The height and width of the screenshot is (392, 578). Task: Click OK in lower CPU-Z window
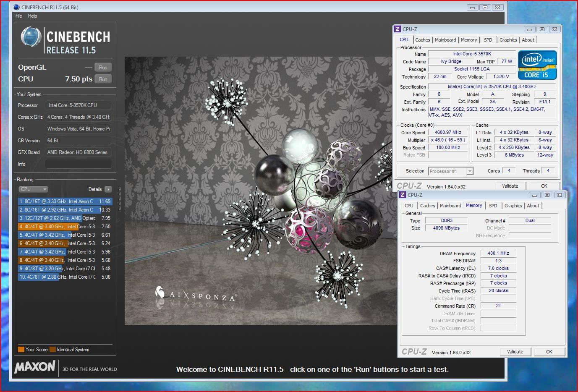point(549,352)
